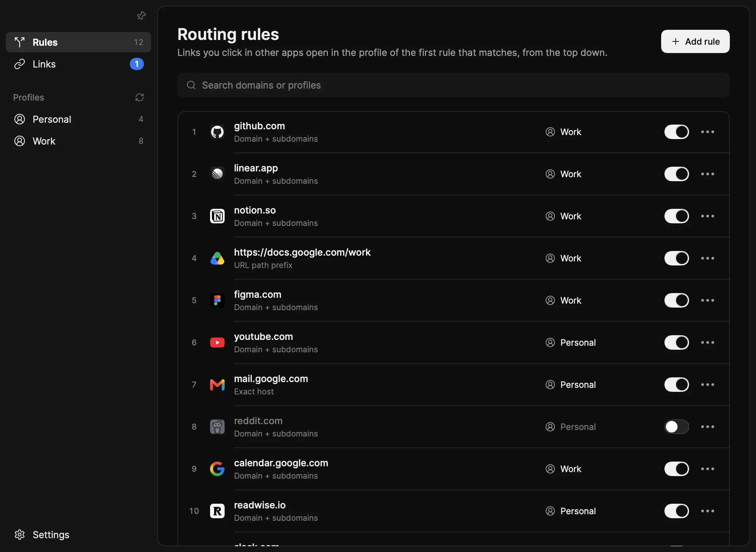Disable the github.com rule toggle

coord(677,132)
